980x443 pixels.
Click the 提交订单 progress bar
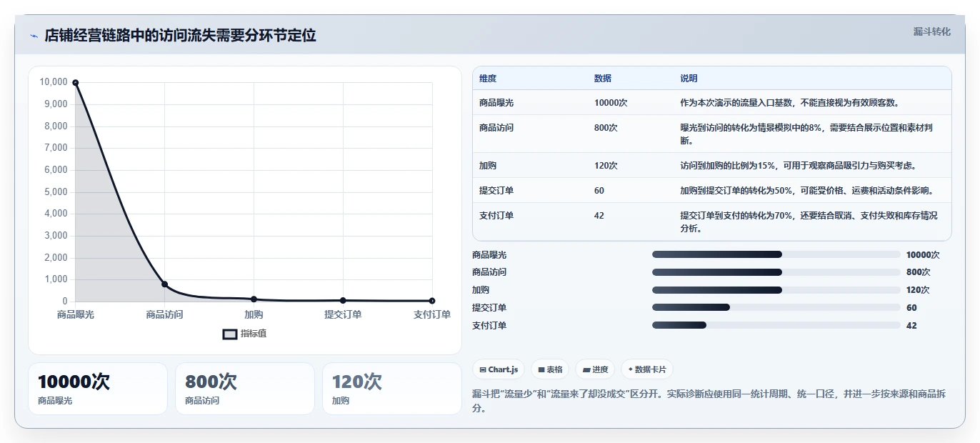click(x=776, y=307)
